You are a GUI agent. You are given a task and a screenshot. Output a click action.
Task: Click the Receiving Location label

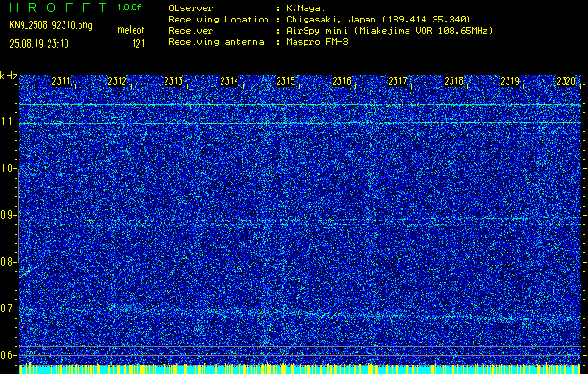219,20
